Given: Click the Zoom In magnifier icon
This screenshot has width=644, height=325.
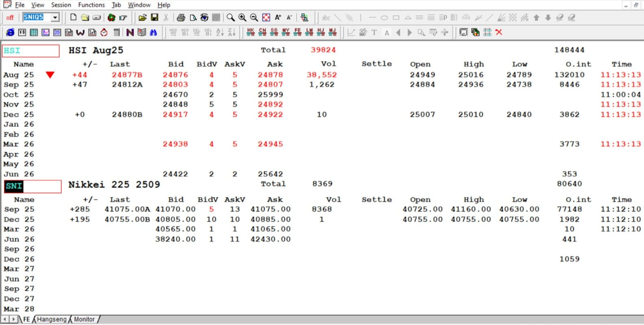Looking at the screenshot, I should click(x=242, y=17).
